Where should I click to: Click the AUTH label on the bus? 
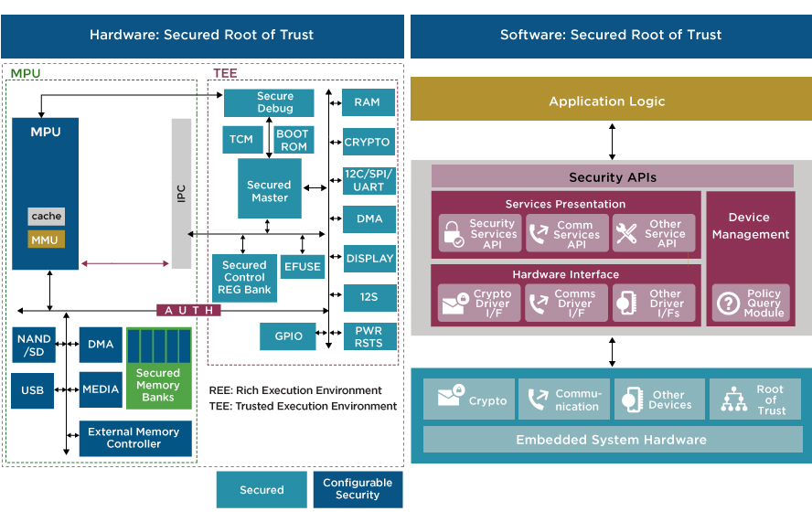point(189,310)
